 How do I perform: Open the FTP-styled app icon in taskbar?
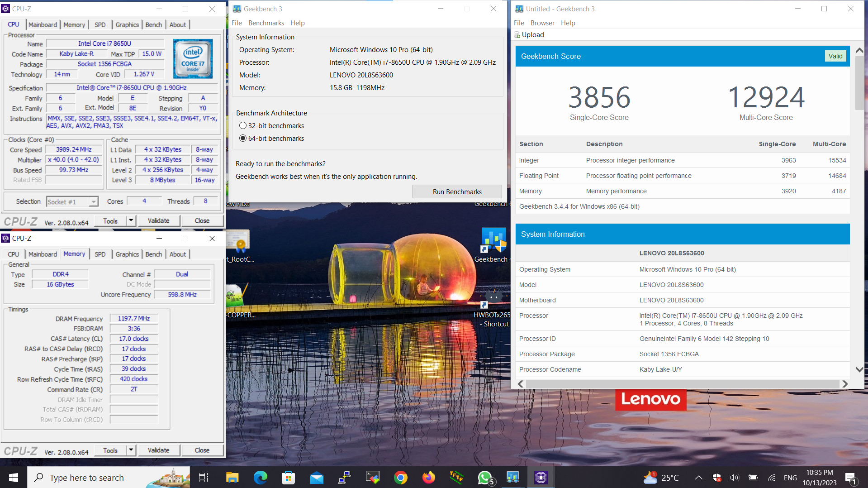coord(456,477)
